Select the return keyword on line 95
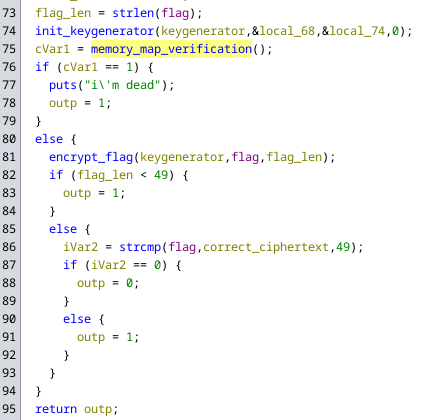424x420 pixels. [x=56, y=409]
